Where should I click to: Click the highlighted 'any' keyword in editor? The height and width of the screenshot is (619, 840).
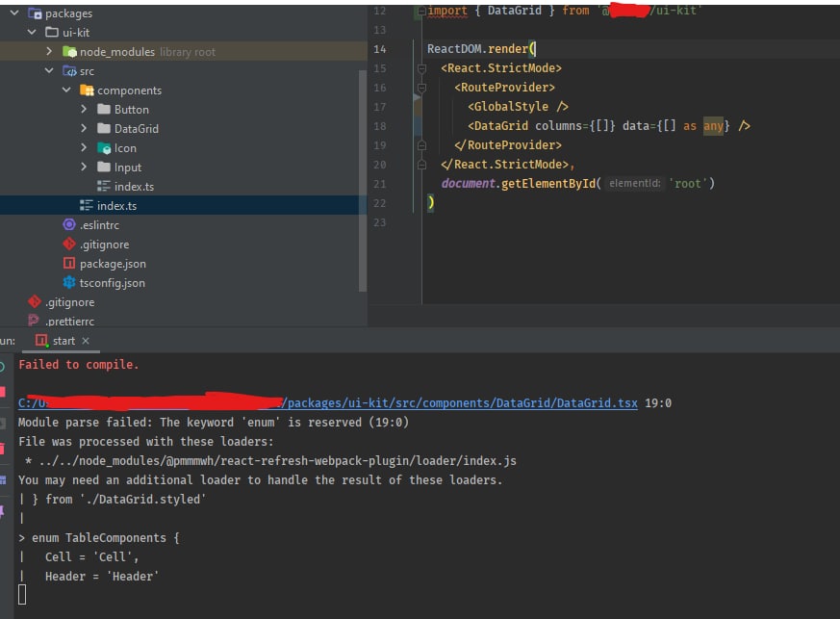click(713, 126)
